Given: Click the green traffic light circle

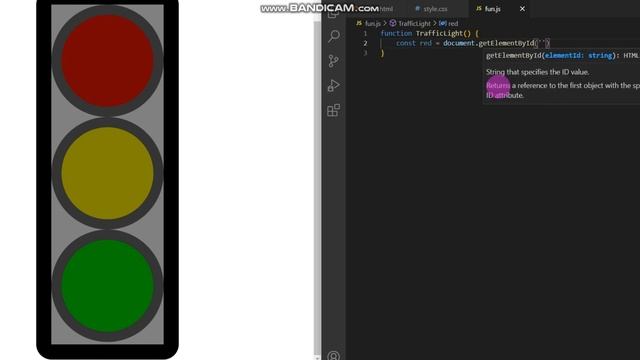Looking at the screenshot, I should (x=107, y=286).
